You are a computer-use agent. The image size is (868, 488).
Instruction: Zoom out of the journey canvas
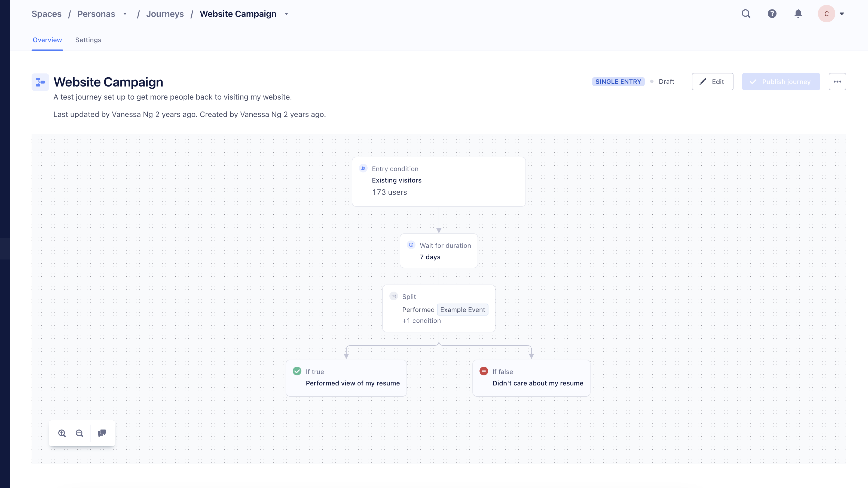coord(80,433)
